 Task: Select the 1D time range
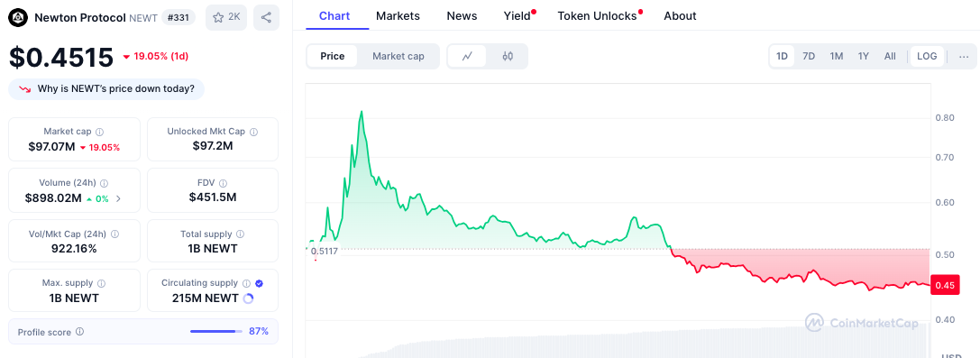782,56
